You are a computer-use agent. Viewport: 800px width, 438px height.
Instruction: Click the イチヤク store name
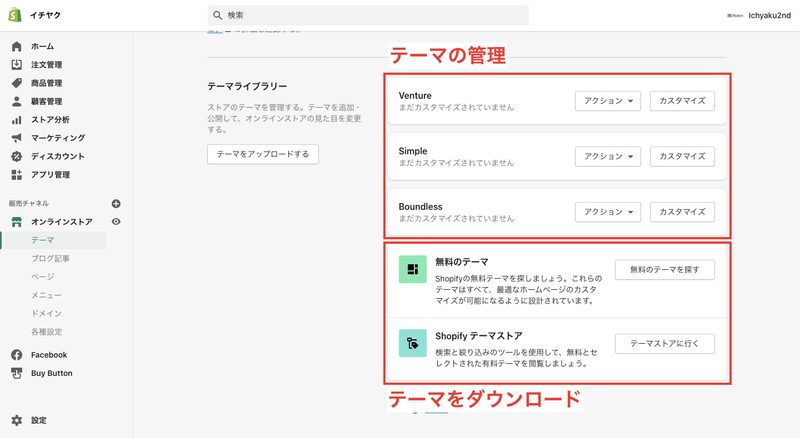click(45, 15)
